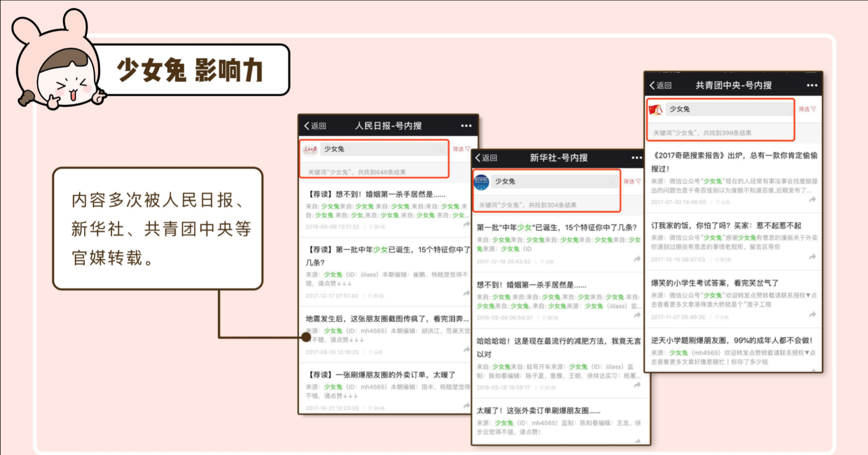Open article 太暖了！这张外卖订单刷爆朋友圈
The width and height of the screenshot is (868, 455).
[x=538, y=410]
